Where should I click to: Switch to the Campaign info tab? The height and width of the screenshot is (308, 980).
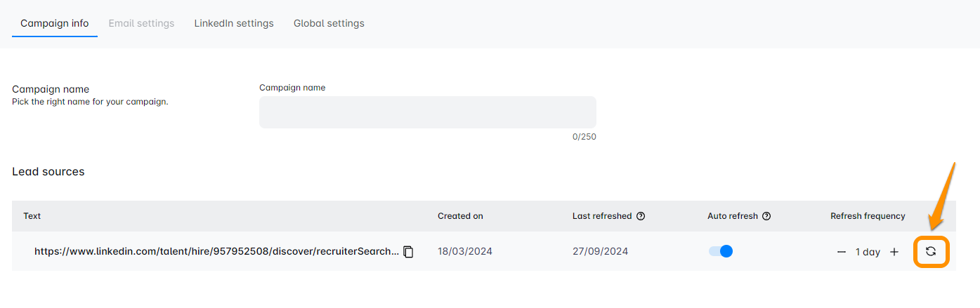click(55, 23)
